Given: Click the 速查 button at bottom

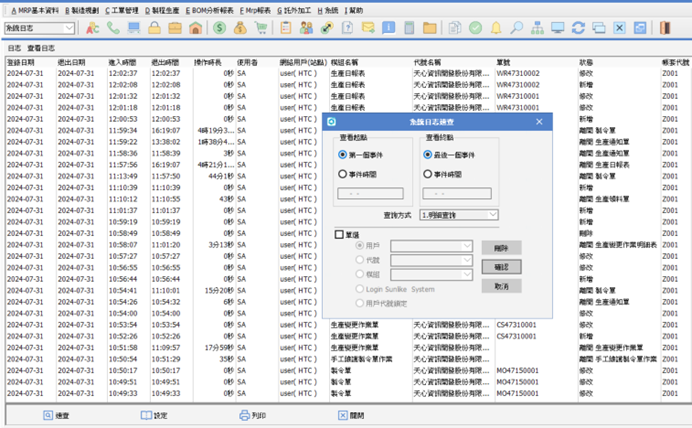Looking at the screenshot, I should [x=56, y=415].
